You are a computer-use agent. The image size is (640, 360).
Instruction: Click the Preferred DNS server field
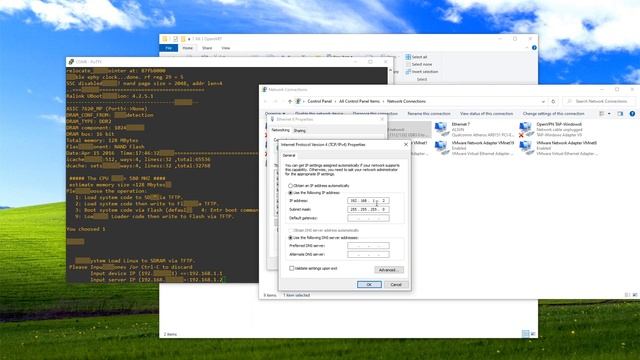[x=368, y=246]
